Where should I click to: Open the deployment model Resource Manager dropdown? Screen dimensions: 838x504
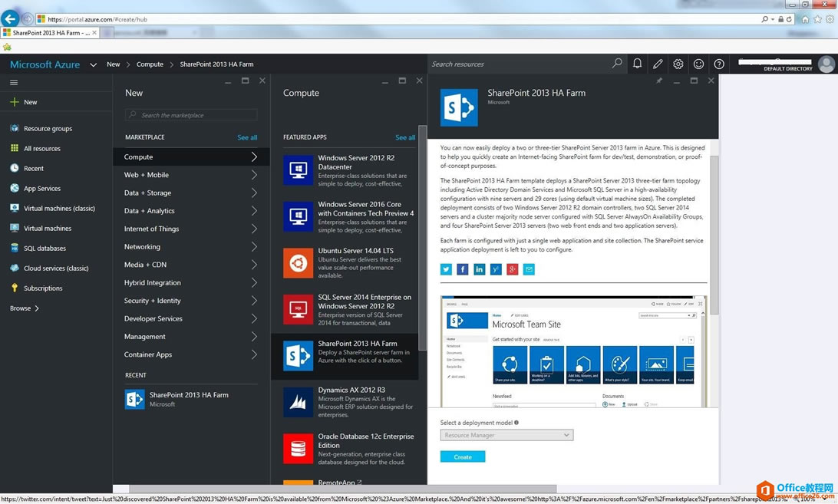pyautogui.click(x=506, y=435)
